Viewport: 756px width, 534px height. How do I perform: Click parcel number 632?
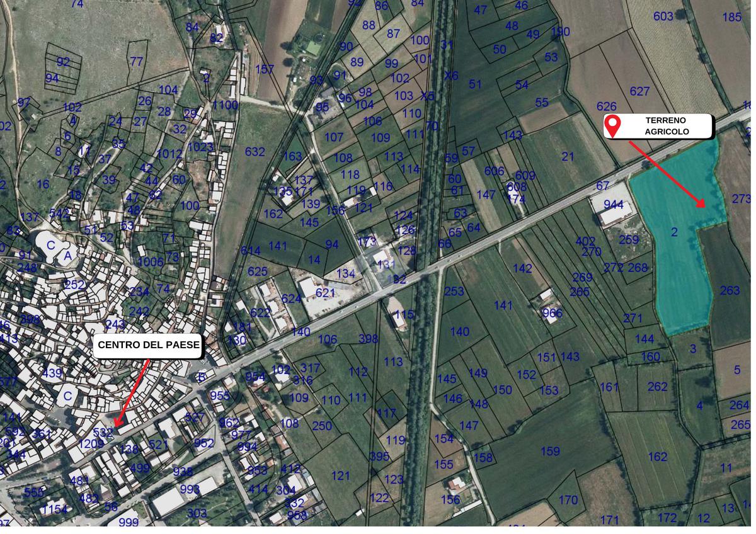coord(255,152)
